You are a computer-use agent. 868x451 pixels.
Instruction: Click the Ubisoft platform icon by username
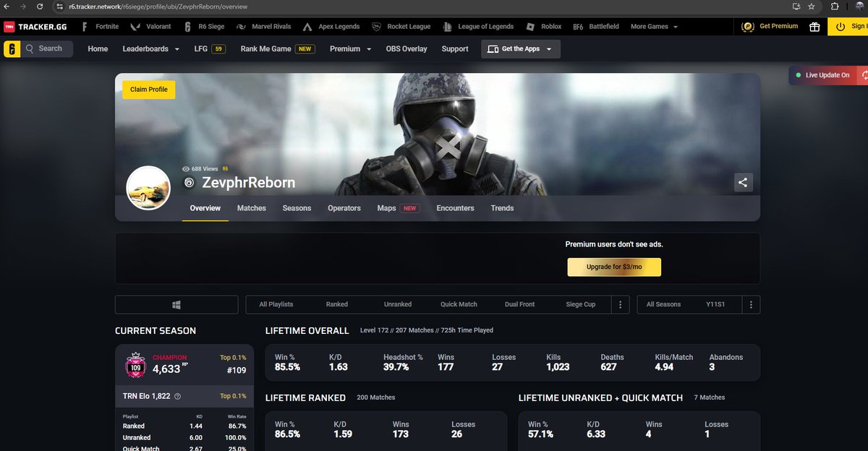click(x=189, y=183)
